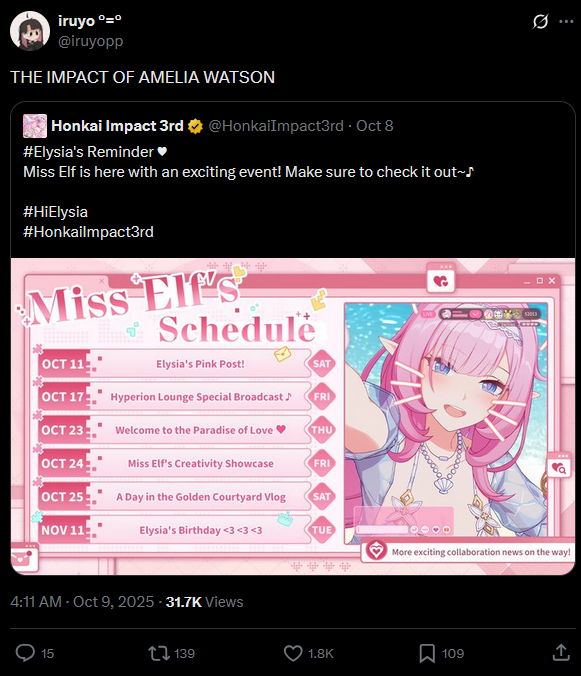Open the share upload icon
This screenshot has height=676, width=581.
pos(561,652)
